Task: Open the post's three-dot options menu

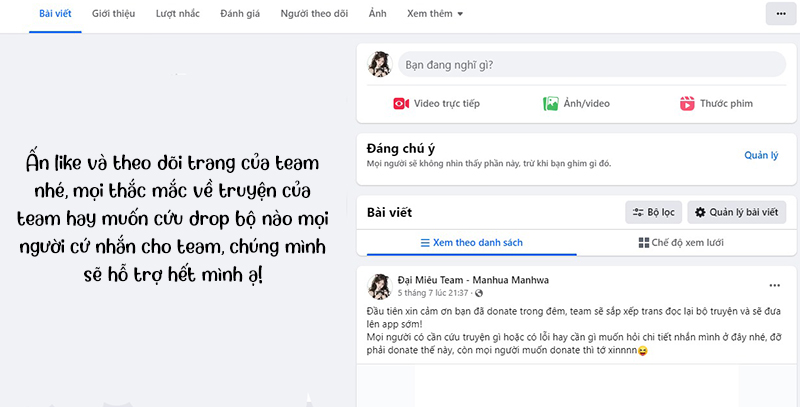Action: (x=774, y=285)
